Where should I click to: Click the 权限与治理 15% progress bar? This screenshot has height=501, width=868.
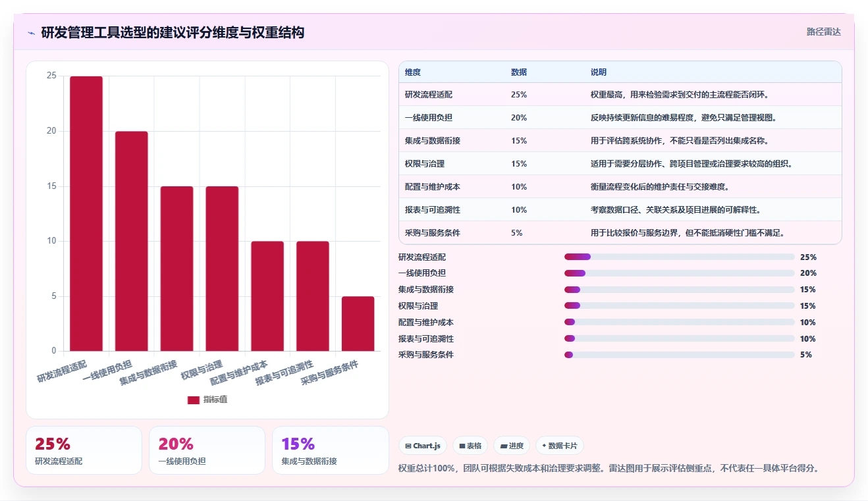click(x=680, y=305)
